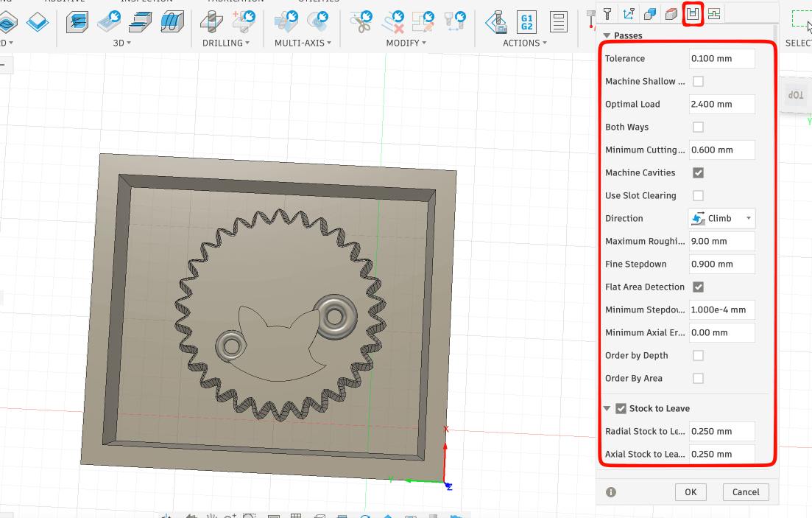812x518 pixels.
Task: Switch to the Passes tab icon
Action: pyautogui.click(x=693, y=13)
